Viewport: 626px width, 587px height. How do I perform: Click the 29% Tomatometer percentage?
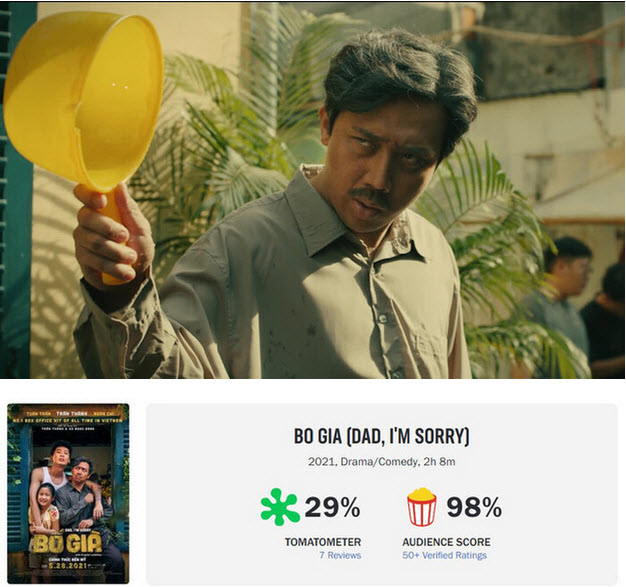click(x=332, y=507)
